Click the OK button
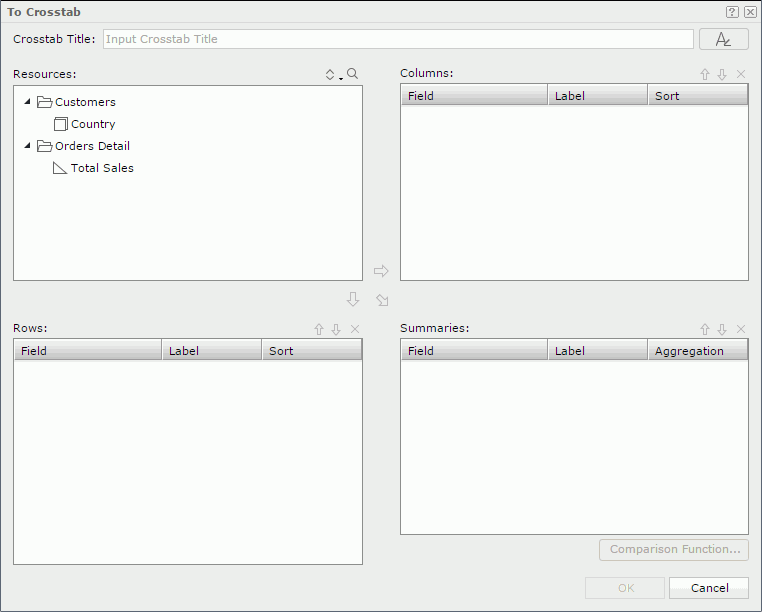This screenshot has height=612, width=762. coord(625,588)
